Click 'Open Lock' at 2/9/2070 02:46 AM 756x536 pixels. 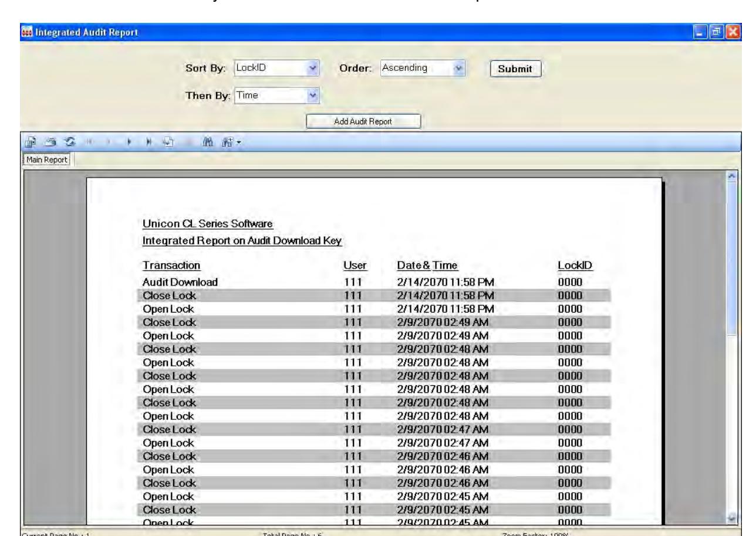click(168, 471)
